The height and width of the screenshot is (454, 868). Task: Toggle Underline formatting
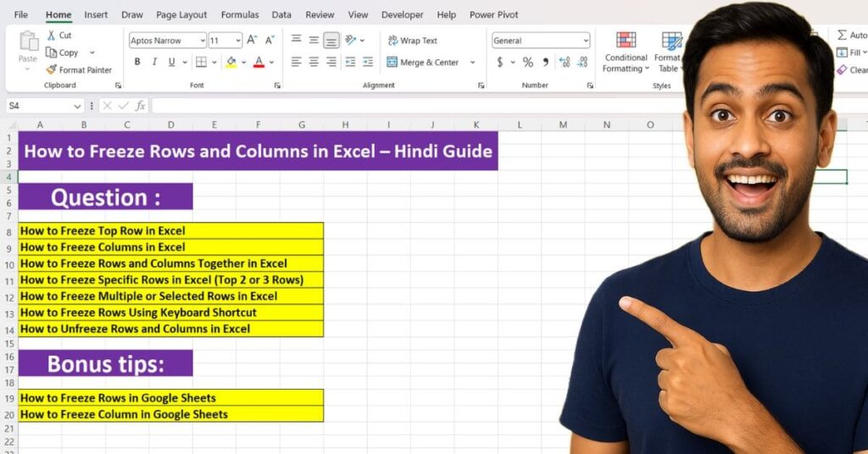pos(171,62)
